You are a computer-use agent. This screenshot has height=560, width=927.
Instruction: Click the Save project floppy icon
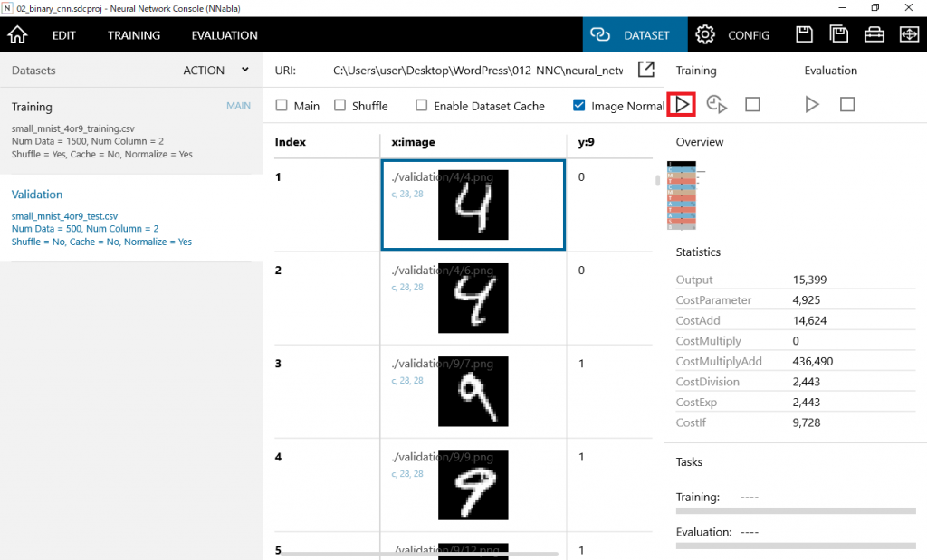[804, 35]
